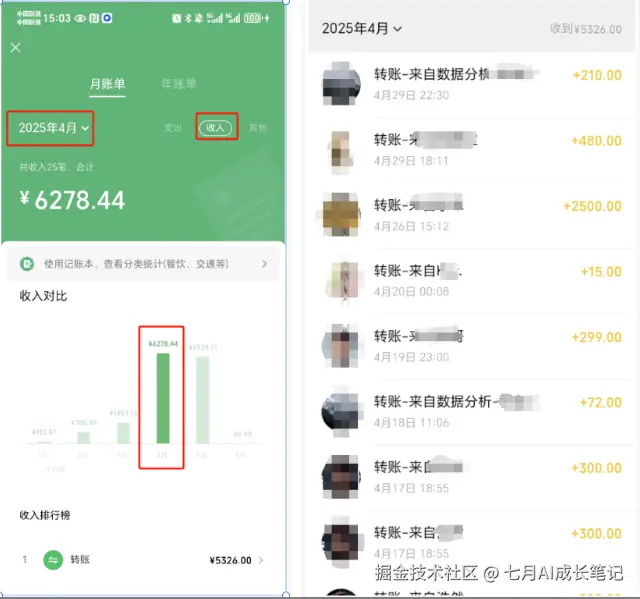Open avatar of the +210.00 transfer

(341, 84)
